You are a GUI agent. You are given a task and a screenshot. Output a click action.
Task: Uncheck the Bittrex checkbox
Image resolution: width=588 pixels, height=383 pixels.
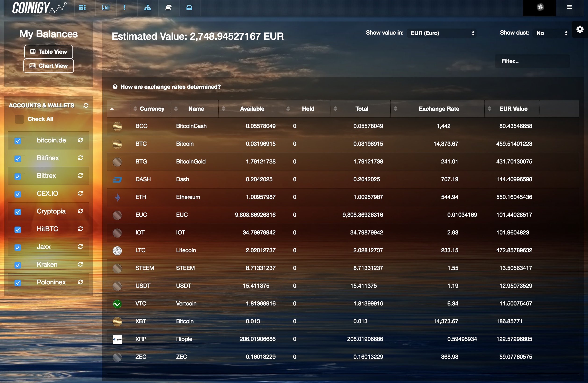click(x=18, y=177)
